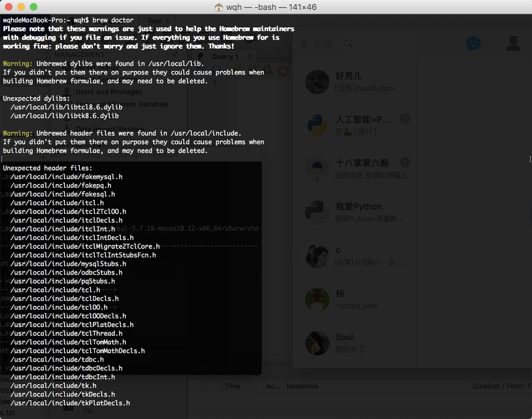Click the green zoom button of the terminal
This screenshot has width=532, height=419.
34,7
